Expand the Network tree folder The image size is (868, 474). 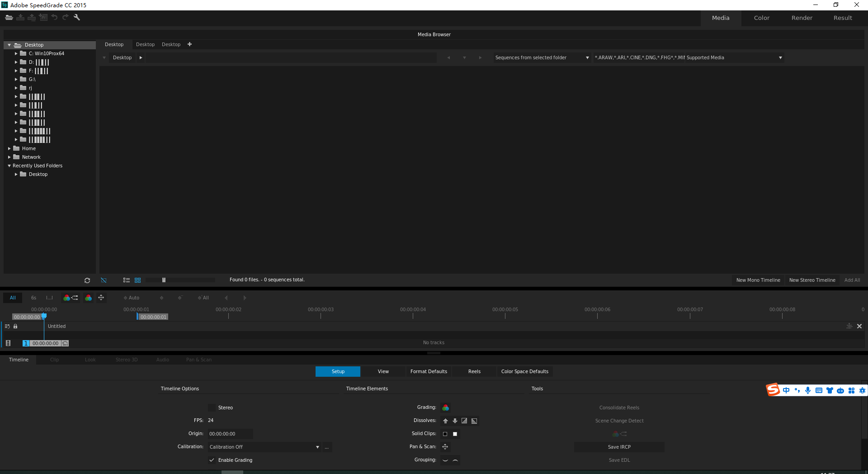(9, 157)
